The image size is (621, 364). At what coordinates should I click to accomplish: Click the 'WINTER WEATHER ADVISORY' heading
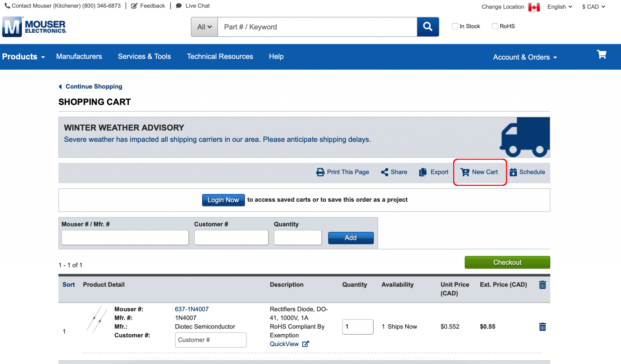(x=124, y=128)
